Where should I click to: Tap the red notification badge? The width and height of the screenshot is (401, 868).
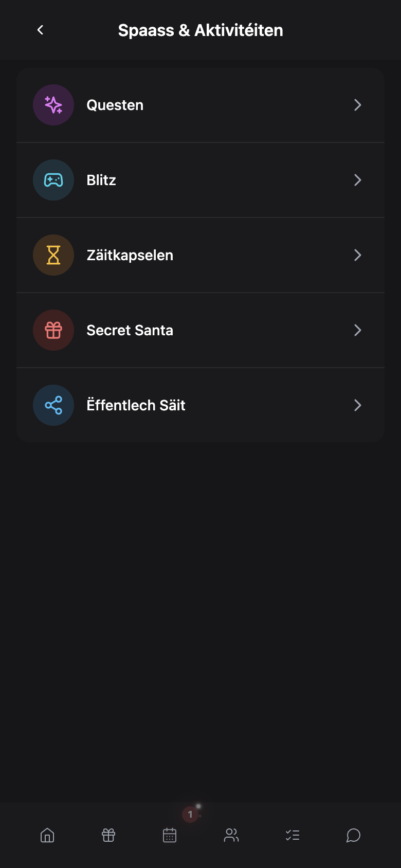pyautogui.click(x=190, y=814)
